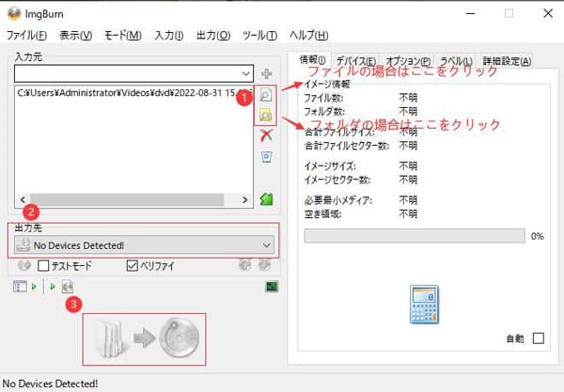Viewport: 564px width, 392px height.
Task: Click the recycle bin clear list icon
Action: pos(266,156)
